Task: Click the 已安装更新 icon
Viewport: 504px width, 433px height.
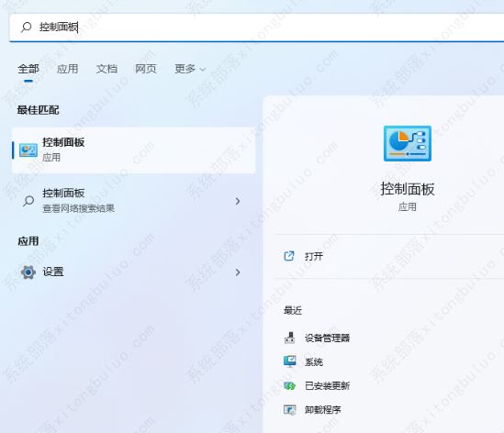Action: [289, 386]
